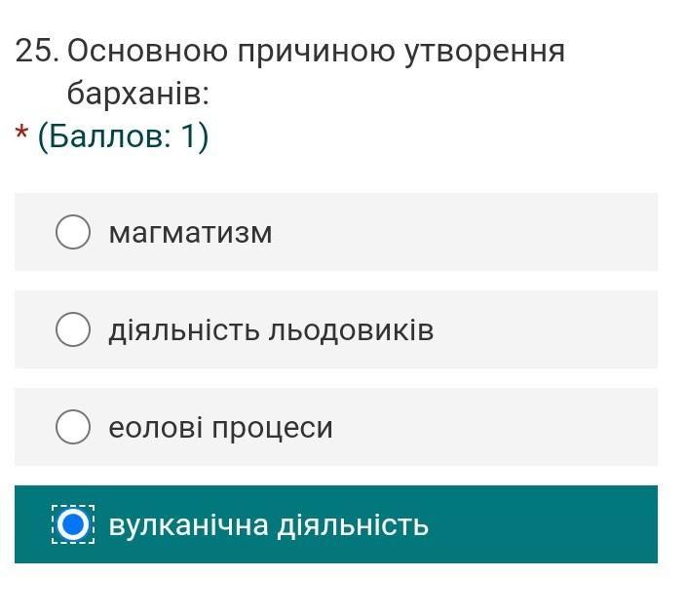Click the word "утворення" in heading

(484, 52)
